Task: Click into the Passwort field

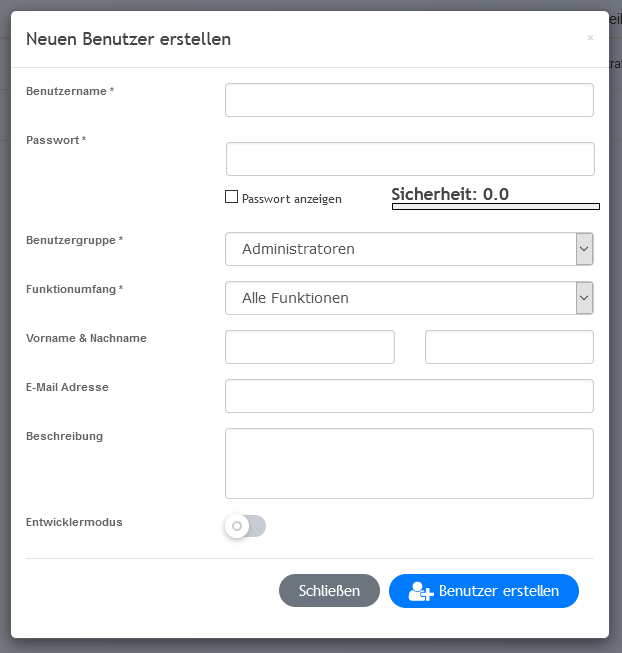Action: tap(410, 159)
